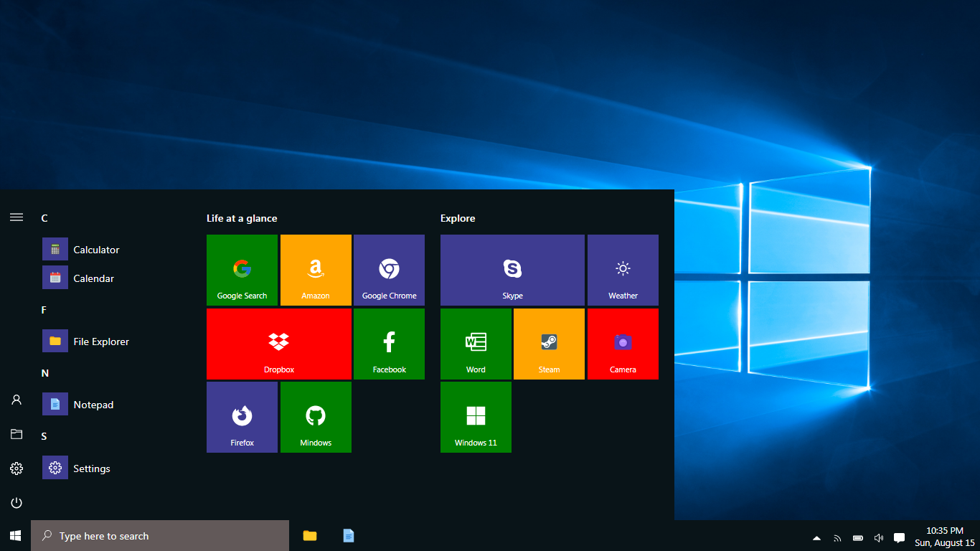Click the power icon in Start sidebar

pyautogui.click(x=17, y=503)
